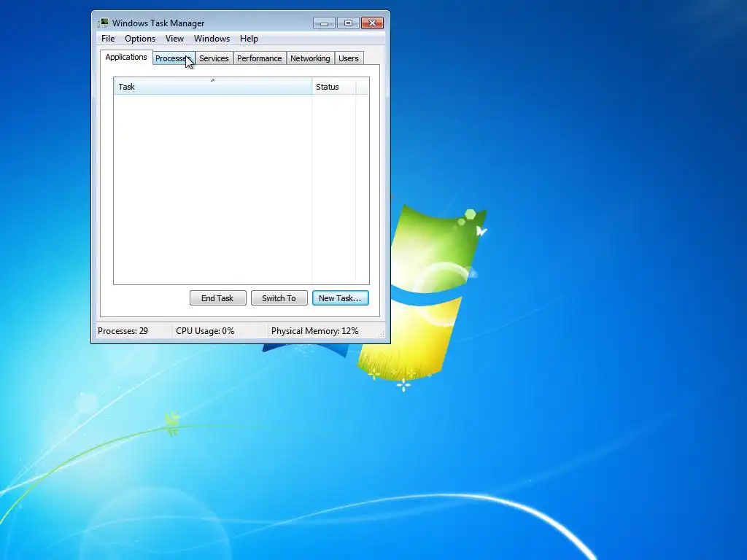Click the window resize grip corner

tap(382, 334)
